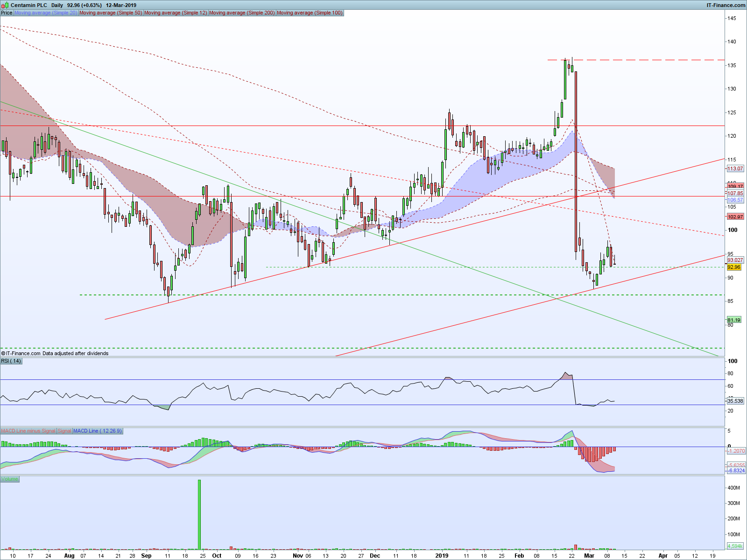This screenshot has height=560, width=747.
Task: Open the IT-Finance.com link at top right
Action: [x=726, y=5]
